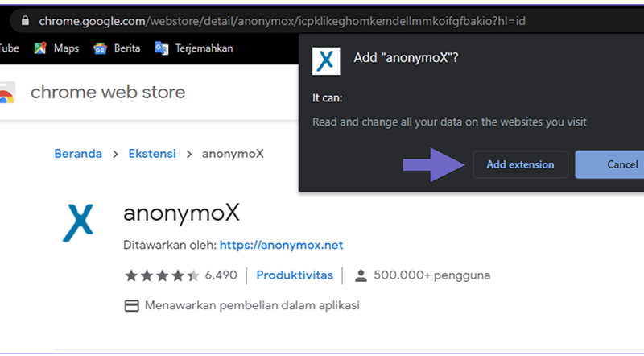Click the padlock icon in address bar
Screen dimensions: 644x356
(25, 21)
